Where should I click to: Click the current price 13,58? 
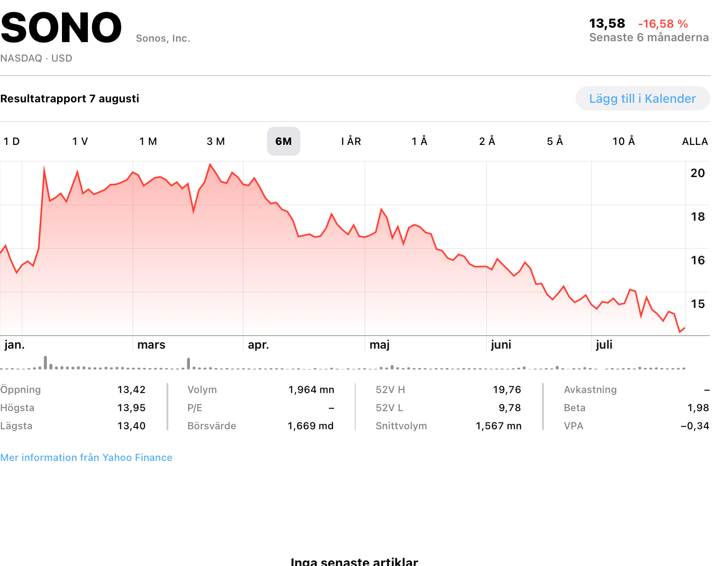(607, 24)
